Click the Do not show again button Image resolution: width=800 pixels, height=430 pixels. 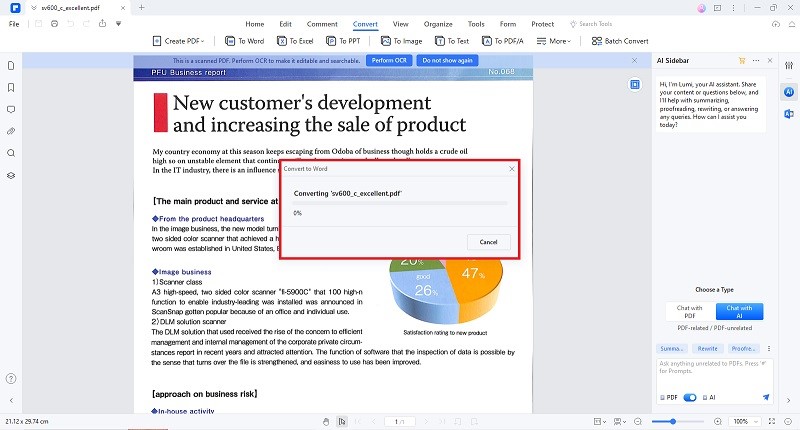pyautogui.click(x=447, y=60)
